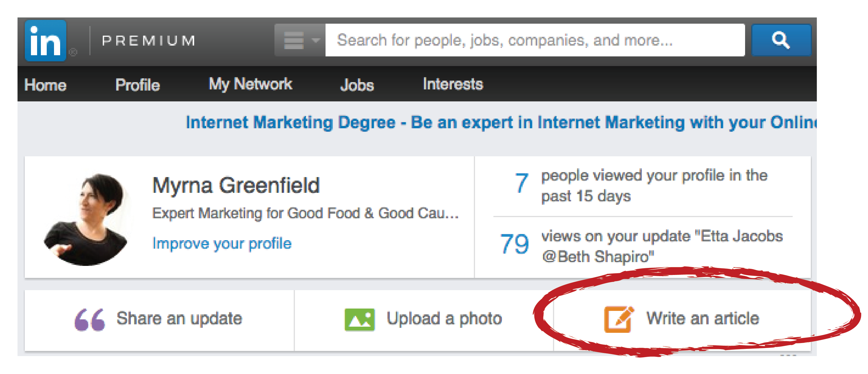The width and height of the screenshot is (868, 374).
Task: Click the green photo icon
Action: [359, 319]
